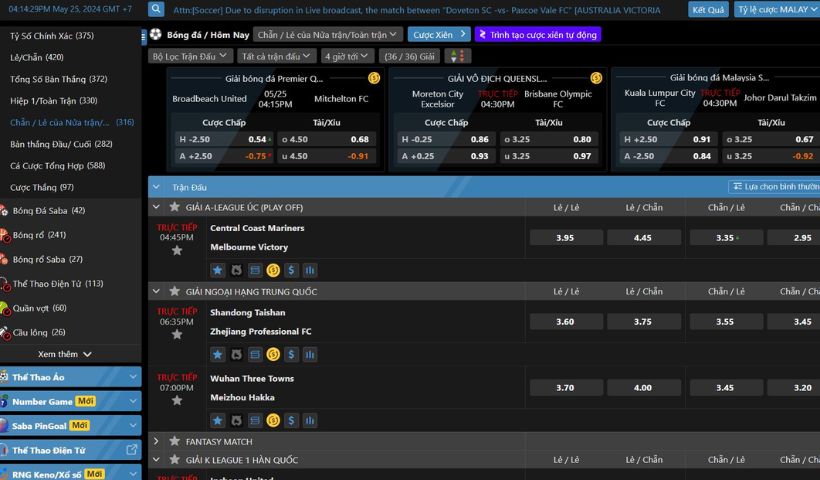Expand the Thể Thao Ảo sidebar section
The height and width of the screenshot is (480, 820).
point(70,377)
